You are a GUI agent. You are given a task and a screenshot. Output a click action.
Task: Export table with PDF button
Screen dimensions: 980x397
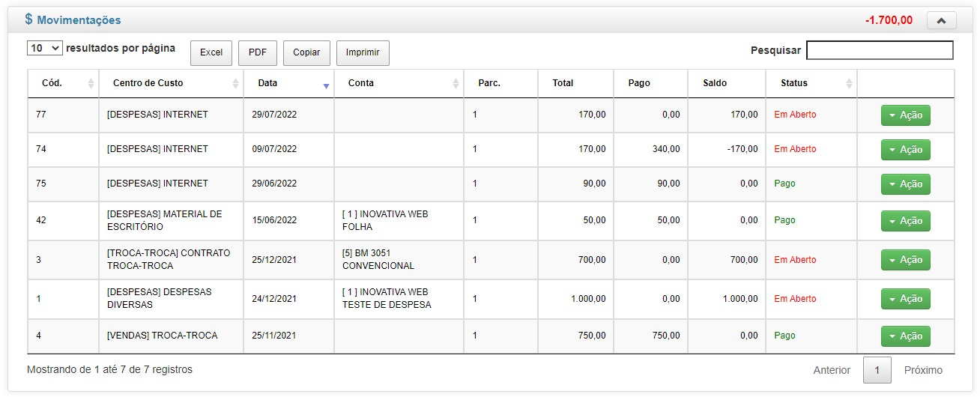[258, 52]
